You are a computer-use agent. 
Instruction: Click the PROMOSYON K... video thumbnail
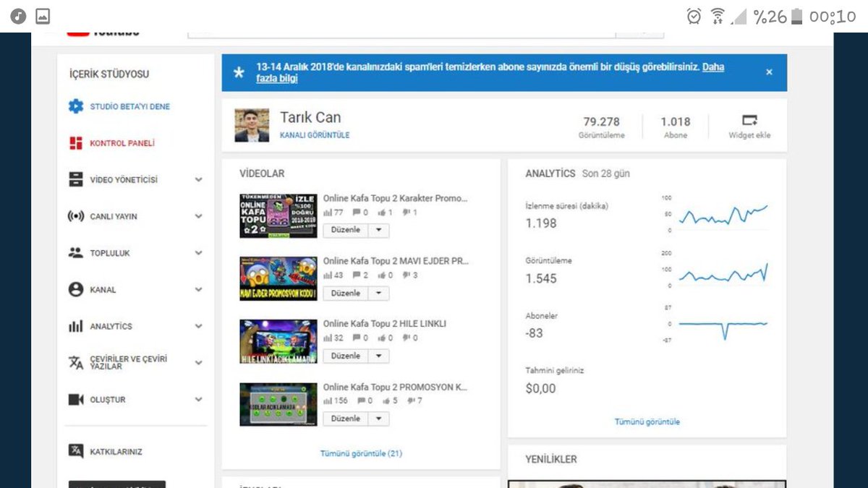click(278, 404)
